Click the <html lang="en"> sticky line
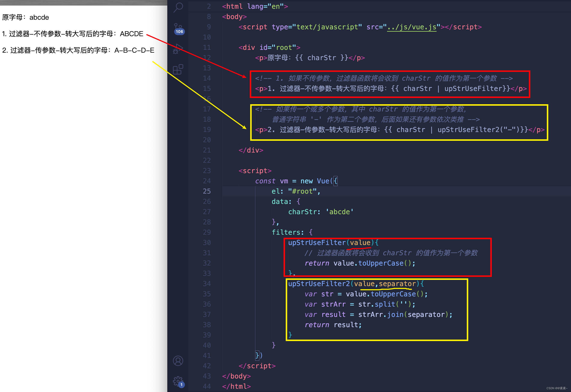This screenshot has width=571, height=392. [255, 6]
